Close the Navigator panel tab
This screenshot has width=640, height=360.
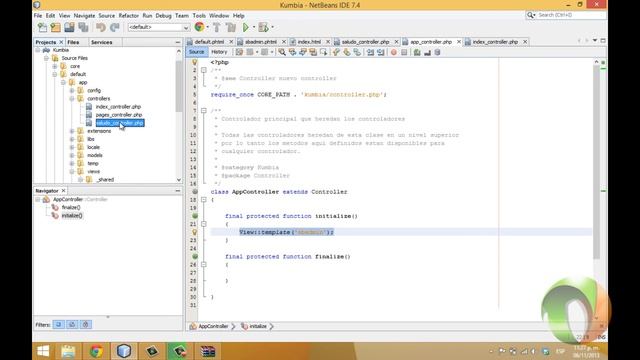63,191
